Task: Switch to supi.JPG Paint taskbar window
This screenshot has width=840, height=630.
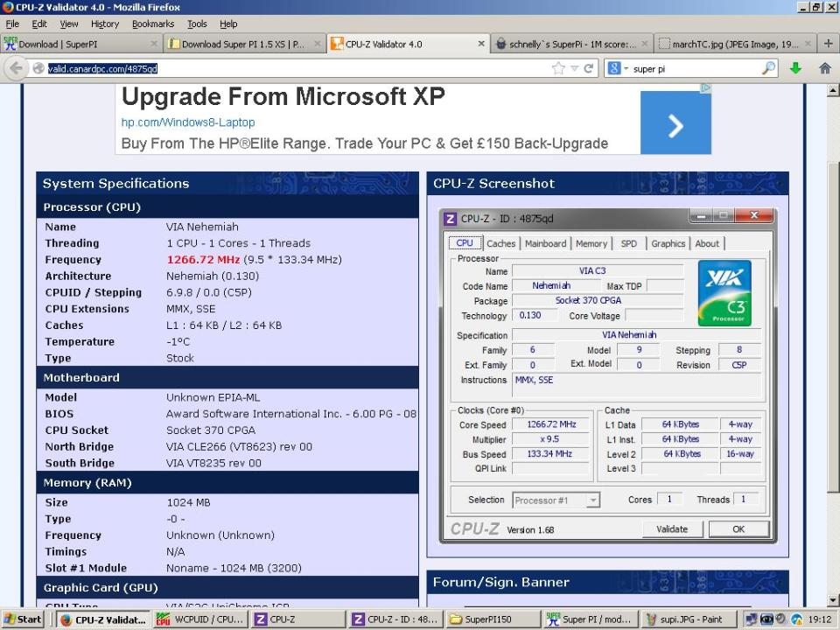Action: tap(689, 619)
